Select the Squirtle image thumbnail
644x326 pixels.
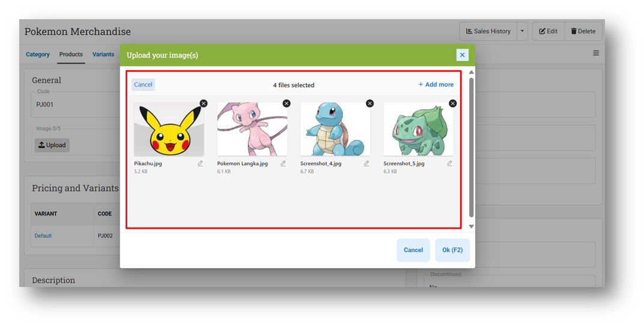point(335,129)
